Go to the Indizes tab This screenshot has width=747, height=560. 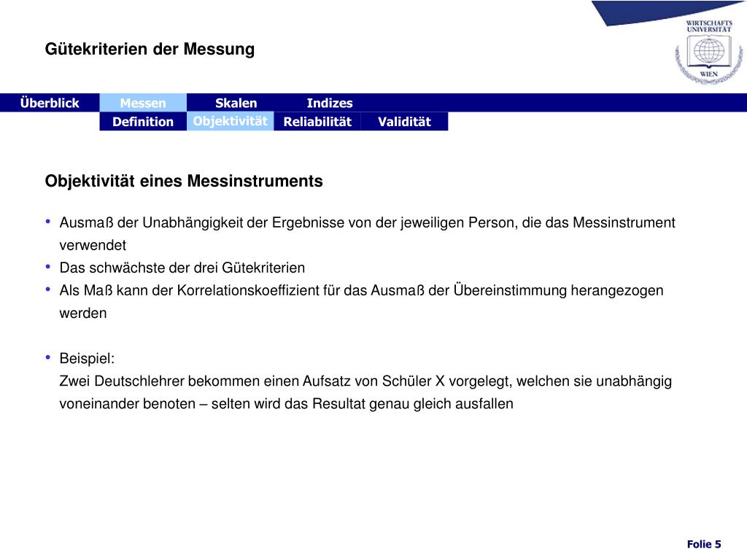(x=330, y=103)
